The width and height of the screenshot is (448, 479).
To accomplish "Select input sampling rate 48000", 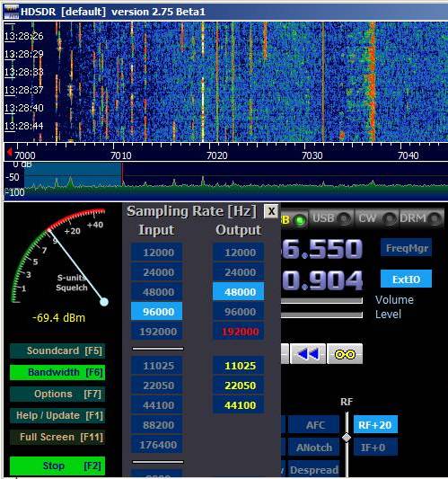I will click(x=157, y=292).
